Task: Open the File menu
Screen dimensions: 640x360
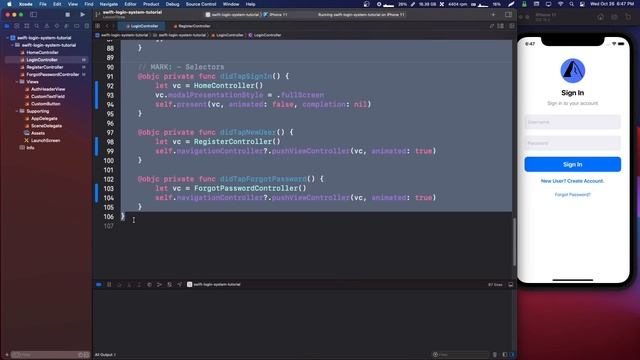Action: click(43, 4)
